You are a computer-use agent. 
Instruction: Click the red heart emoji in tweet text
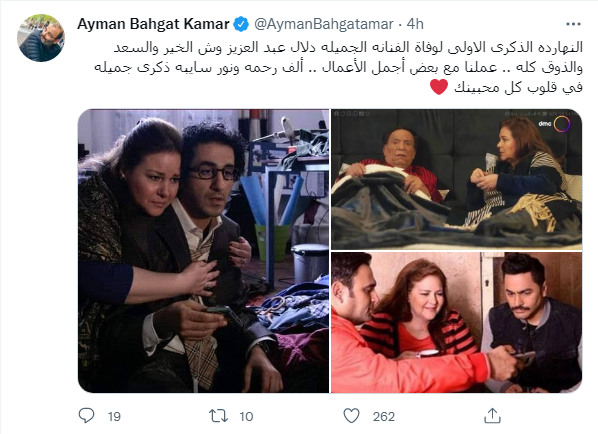tap(439, 87)
